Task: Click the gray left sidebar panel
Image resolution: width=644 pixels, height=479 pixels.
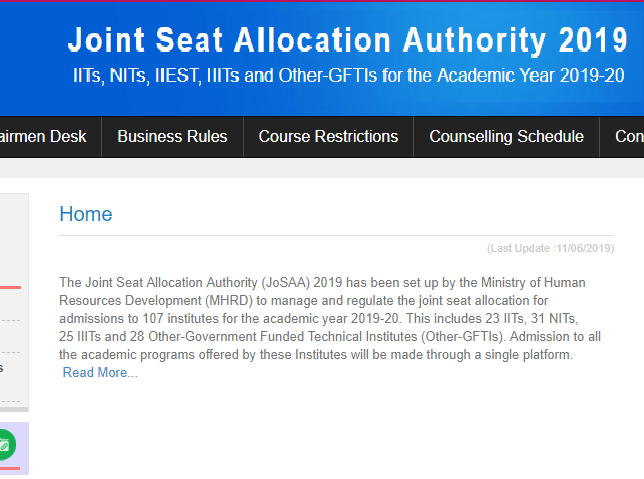Action: [14, 300]
